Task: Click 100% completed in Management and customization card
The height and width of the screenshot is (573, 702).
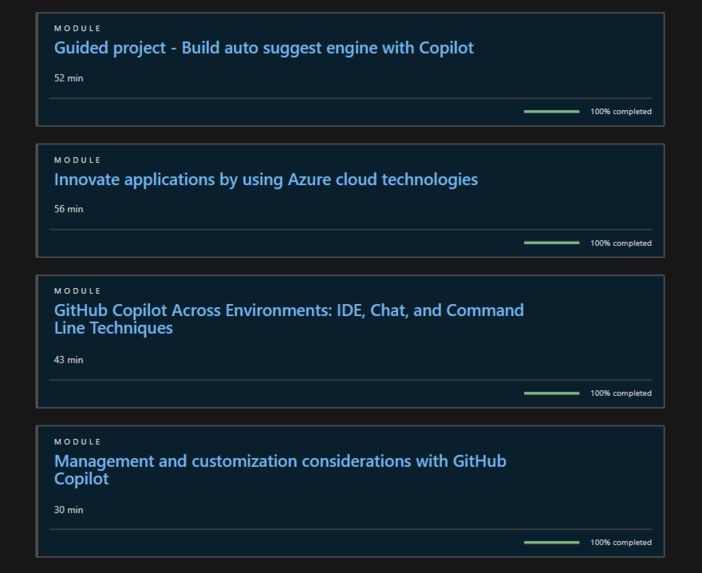Action: click(621, 543)
